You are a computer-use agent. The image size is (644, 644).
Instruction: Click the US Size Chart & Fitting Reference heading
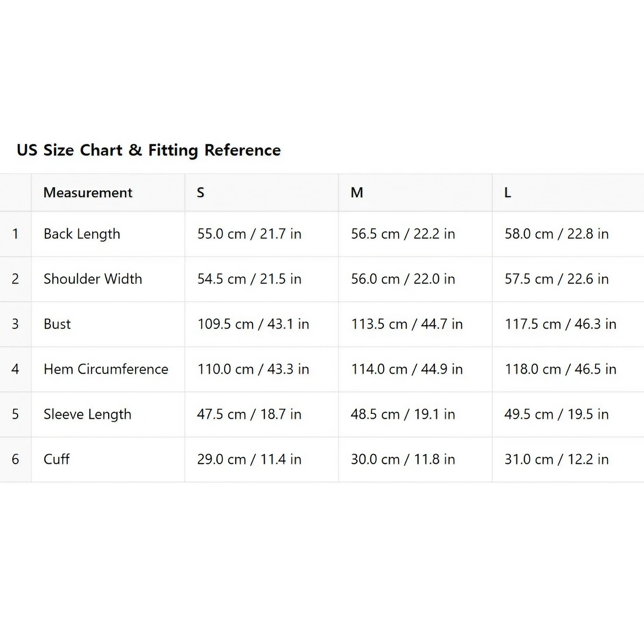tap(149, 150)
